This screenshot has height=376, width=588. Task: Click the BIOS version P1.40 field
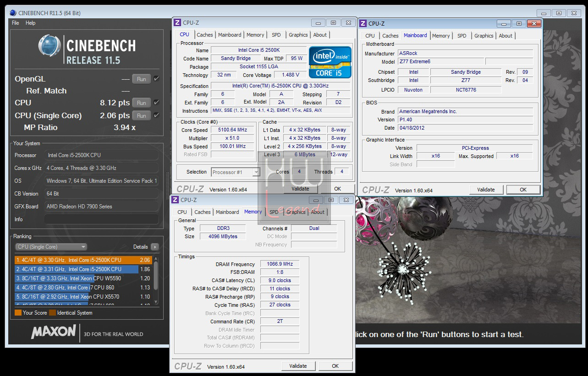coord(465,120)
